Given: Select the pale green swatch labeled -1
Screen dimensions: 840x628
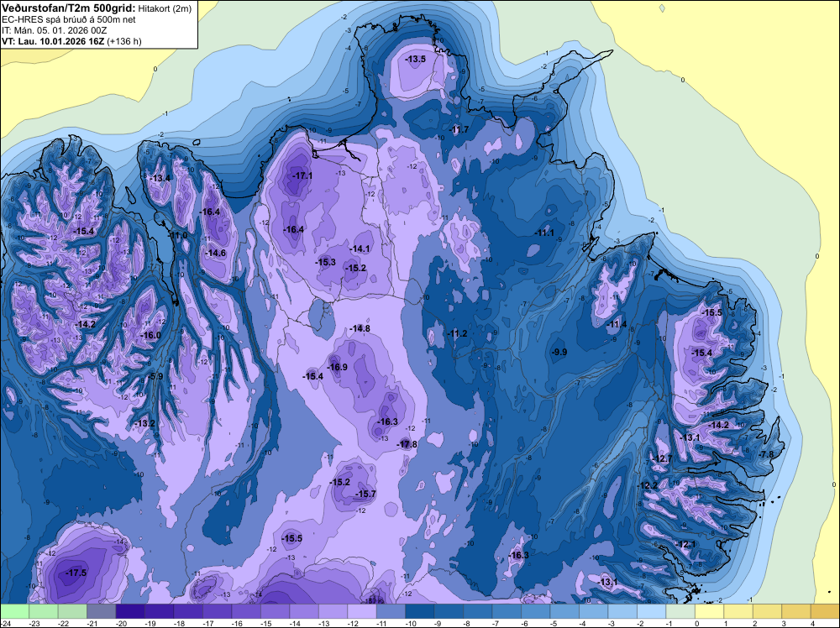Looking at the screenshot, I should [x=680, y=611].
